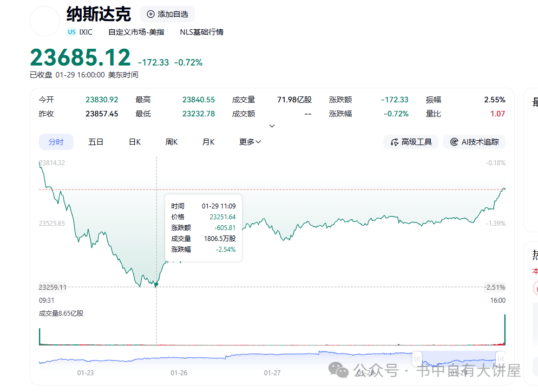Open the 高级工具 advanced tools panel
Screen dimensions: 538x392
(x=410, y=142)
